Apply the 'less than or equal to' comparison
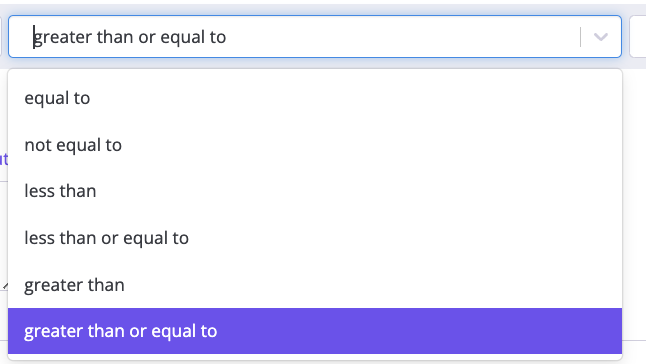646x364 pixels. [x=315, y=238]
